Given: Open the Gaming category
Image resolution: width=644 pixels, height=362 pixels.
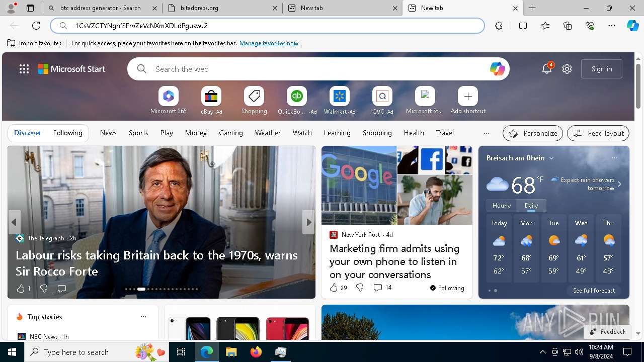Looking at the screenshot, I should pyautogui.click(x=231, y=133).
